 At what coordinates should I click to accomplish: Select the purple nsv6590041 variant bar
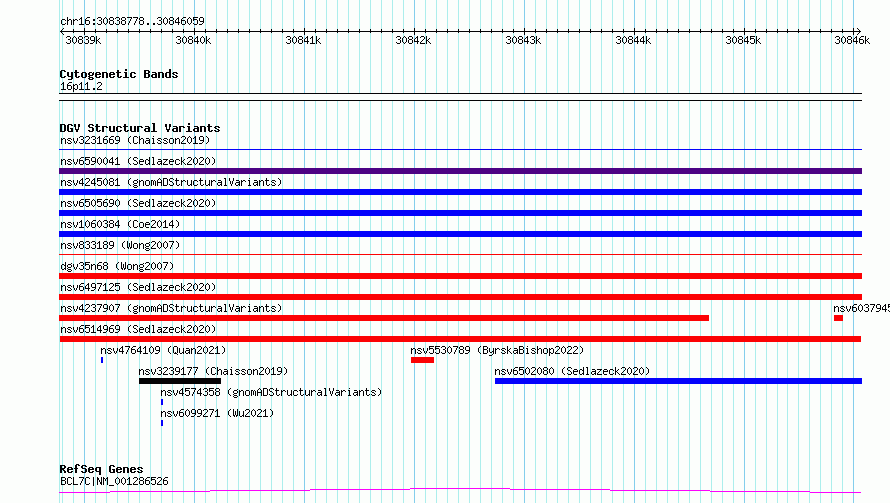pos(460,171)
